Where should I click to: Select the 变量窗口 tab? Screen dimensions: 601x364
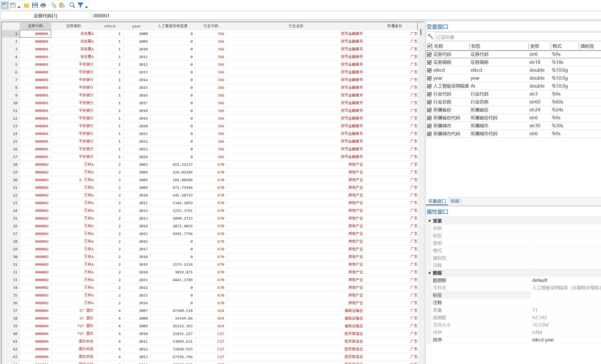tap(437, 201)
